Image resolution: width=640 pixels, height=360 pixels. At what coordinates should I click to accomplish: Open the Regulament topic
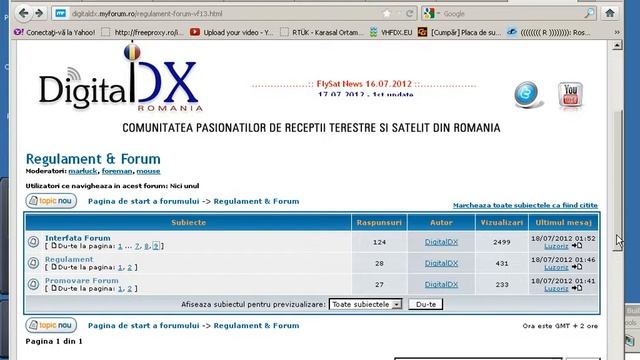tap(69, 259)
